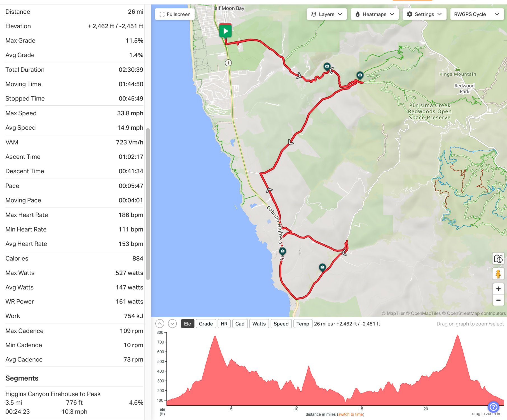Click the green route start marker
507x420 pixels.
(x=225, y=31)
